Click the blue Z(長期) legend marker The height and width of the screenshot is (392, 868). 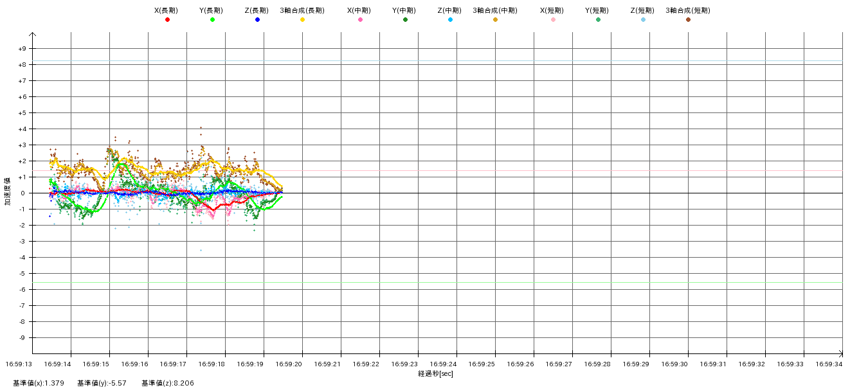point(257,20)
